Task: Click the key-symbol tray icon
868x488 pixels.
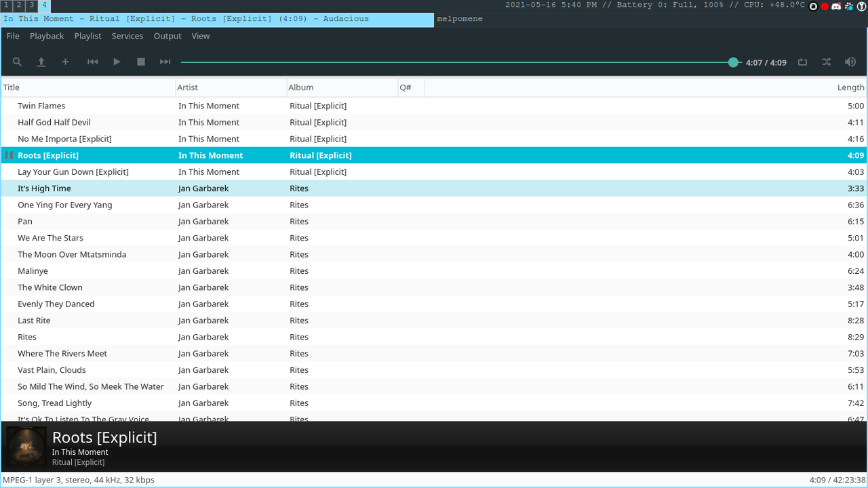Action: pyautogui.click(x=861, y=6)
